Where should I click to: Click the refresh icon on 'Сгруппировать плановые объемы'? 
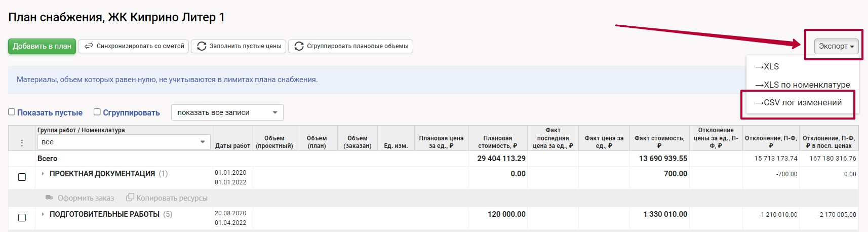299,46
